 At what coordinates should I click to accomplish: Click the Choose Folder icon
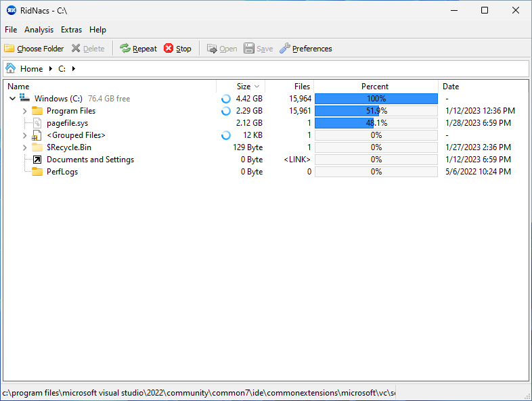(x=9, y=49)
